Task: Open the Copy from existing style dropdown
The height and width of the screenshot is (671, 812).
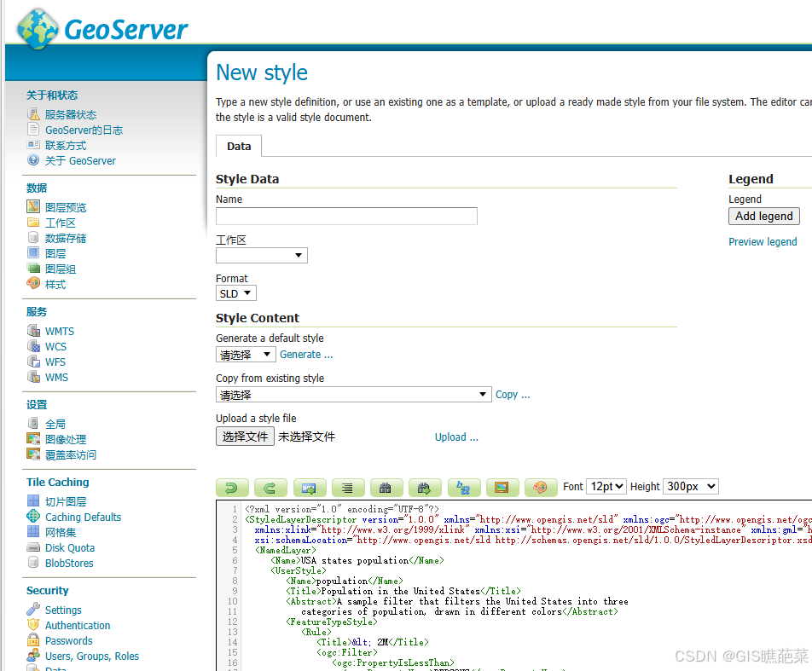Action: (353, 395)
